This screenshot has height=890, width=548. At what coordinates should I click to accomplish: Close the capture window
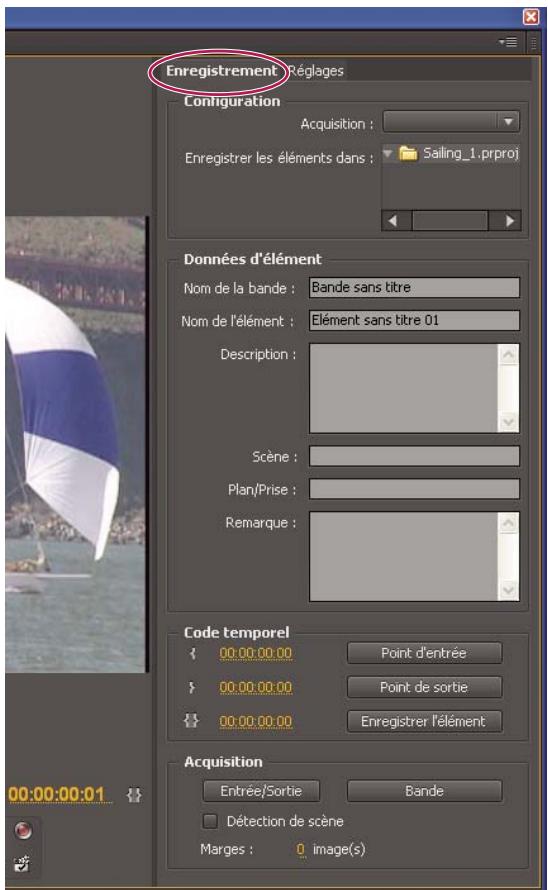(x=531, y=17)
